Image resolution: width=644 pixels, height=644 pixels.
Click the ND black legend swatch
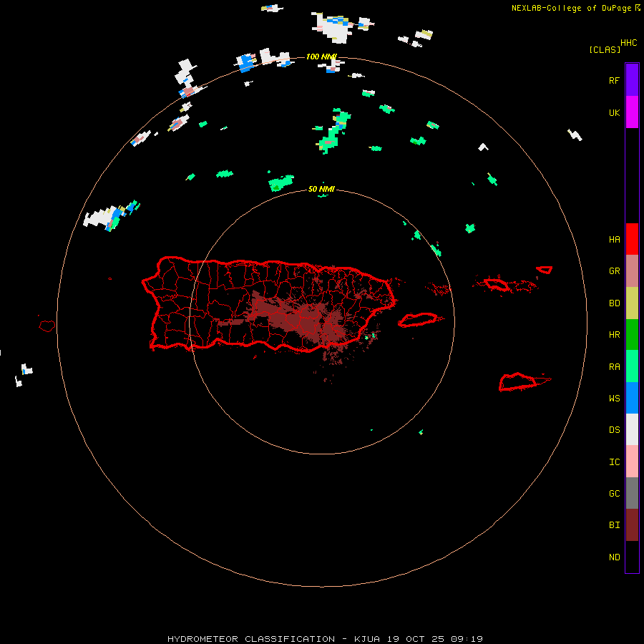click(x=632, y=557)
